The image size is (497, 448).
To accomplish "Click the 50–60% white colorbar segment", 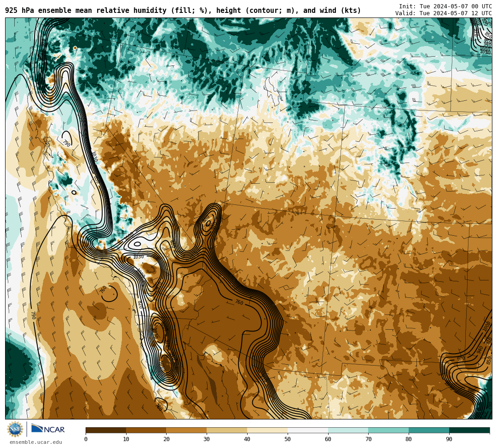I will coord(308,430).
